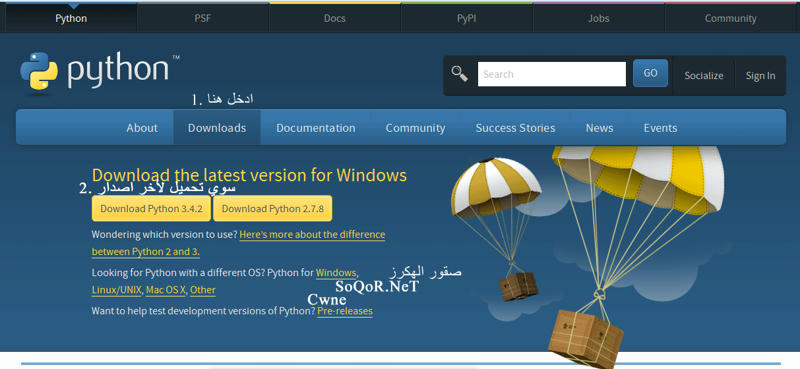Click Download Python 2.7.8 button
The width and height of the screenshot is (800, 369).
(x=272, y=209)
